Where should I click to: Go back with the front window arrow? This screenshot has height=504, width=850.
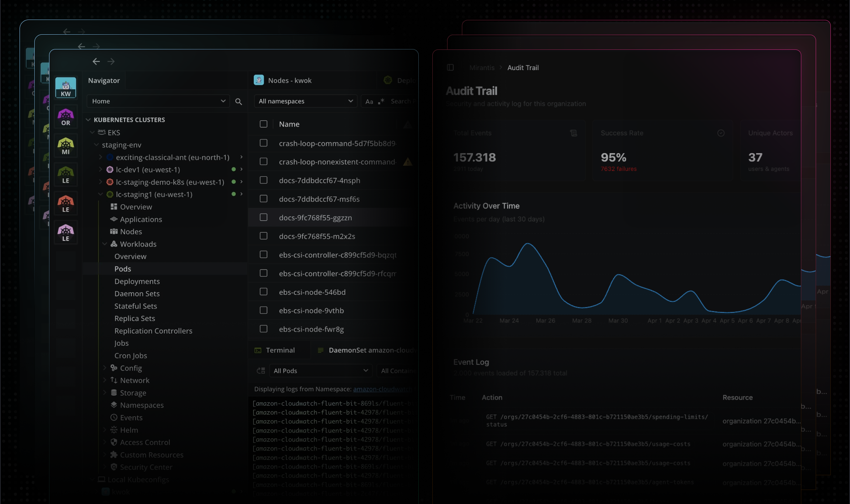pos(96,61)
